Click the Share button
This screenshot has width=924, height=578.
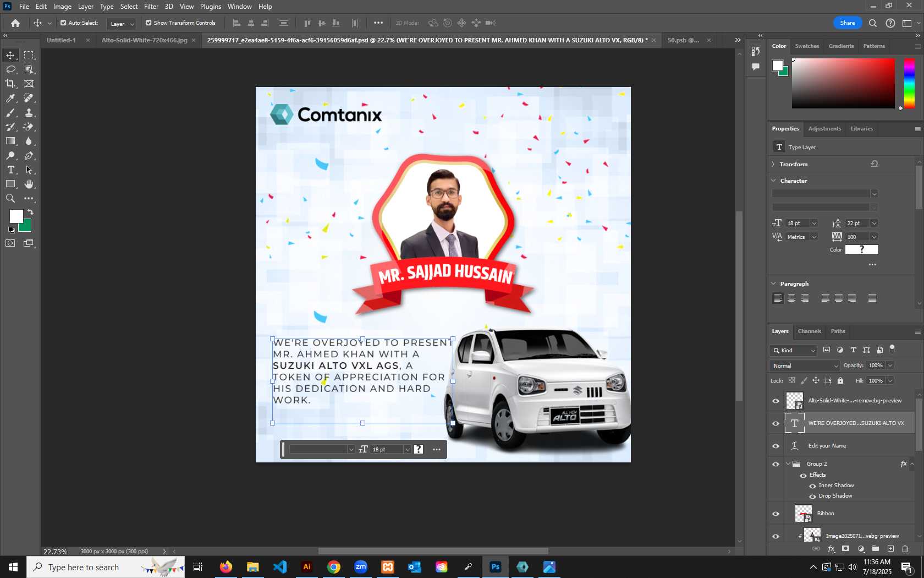coord(848,23)
